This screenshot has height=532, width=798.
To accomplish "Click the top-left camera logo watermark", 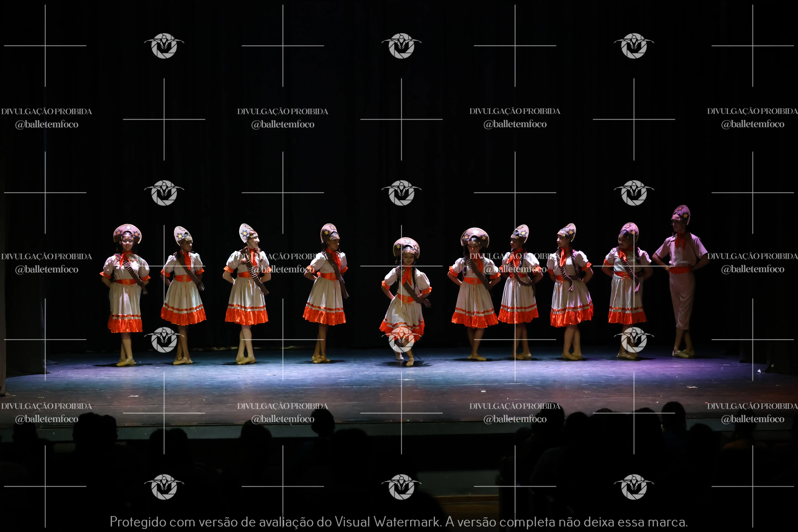I will point(164,46).
